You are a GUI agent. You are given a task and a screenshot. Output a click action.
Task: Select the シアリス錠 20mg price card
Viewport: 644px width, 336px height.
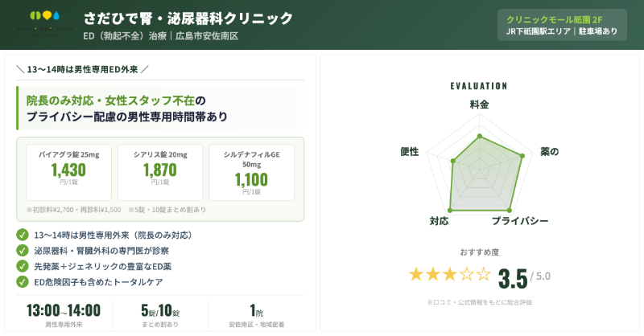point(160,171)
